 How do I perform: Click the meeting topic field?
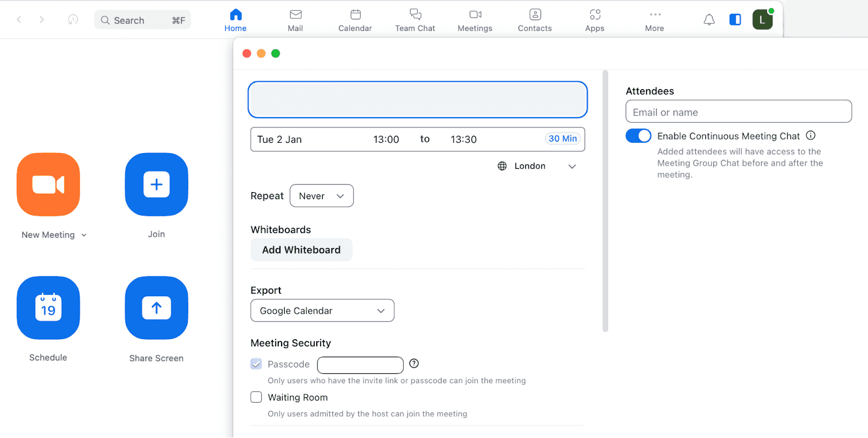click(x=418, y=100)
